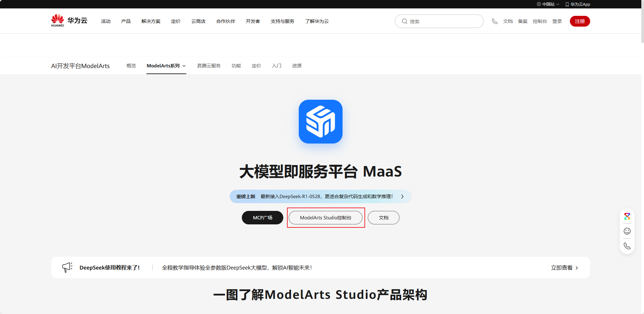Image resolution: width=644 pixels, height=314 pixels.
Task: Click the search input field
Action: click(x=439, y=21)
